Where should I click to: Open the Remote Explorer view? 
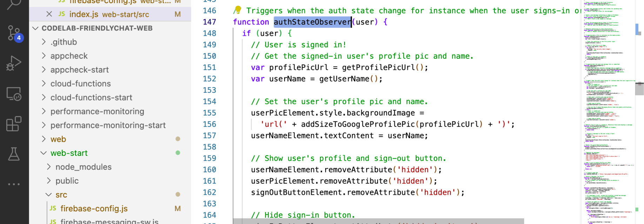point(14,94)
